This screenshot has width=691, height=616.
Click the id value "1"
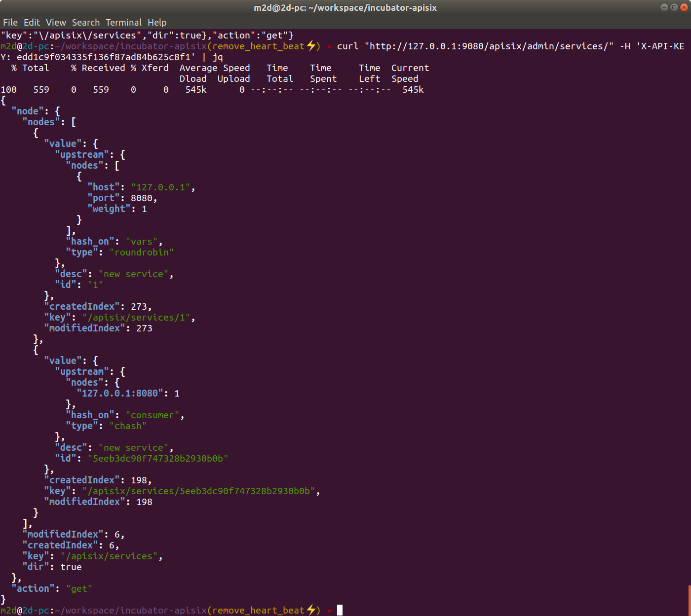pos(95,285)
